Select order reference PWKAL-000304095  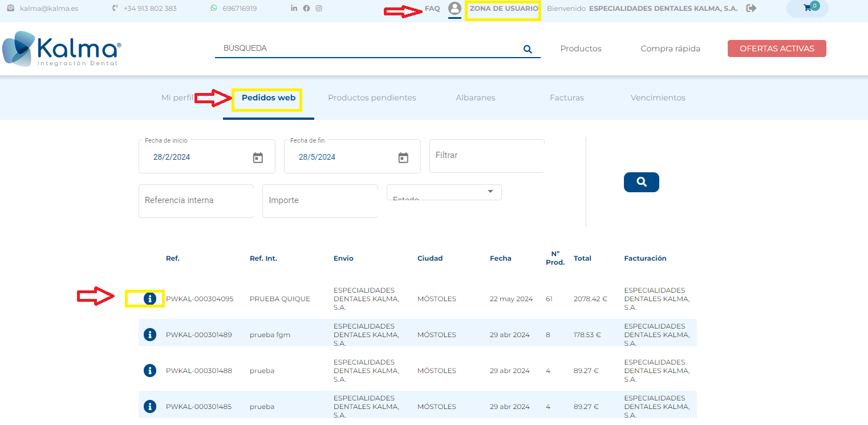click(x=200, y=299)
